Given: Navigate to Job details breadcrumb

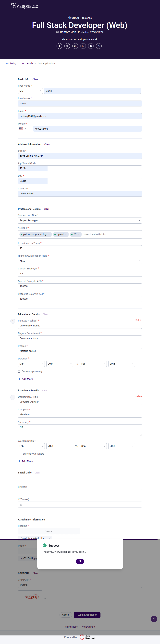Looking at the screenshot, I should tap(27, 64).
